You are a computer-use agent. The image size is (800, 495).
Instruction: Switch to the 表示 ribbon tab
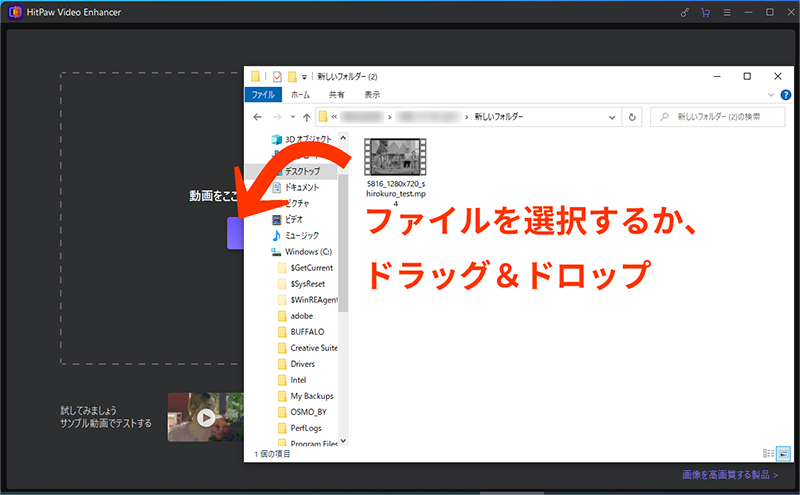coord(372,94)
